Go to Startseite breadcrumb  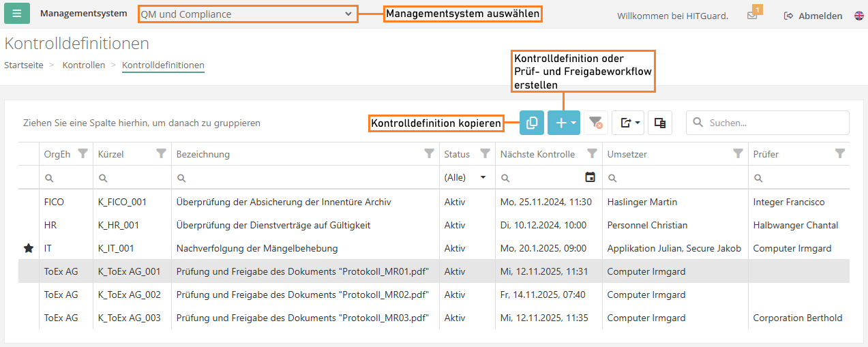[24, 65]
